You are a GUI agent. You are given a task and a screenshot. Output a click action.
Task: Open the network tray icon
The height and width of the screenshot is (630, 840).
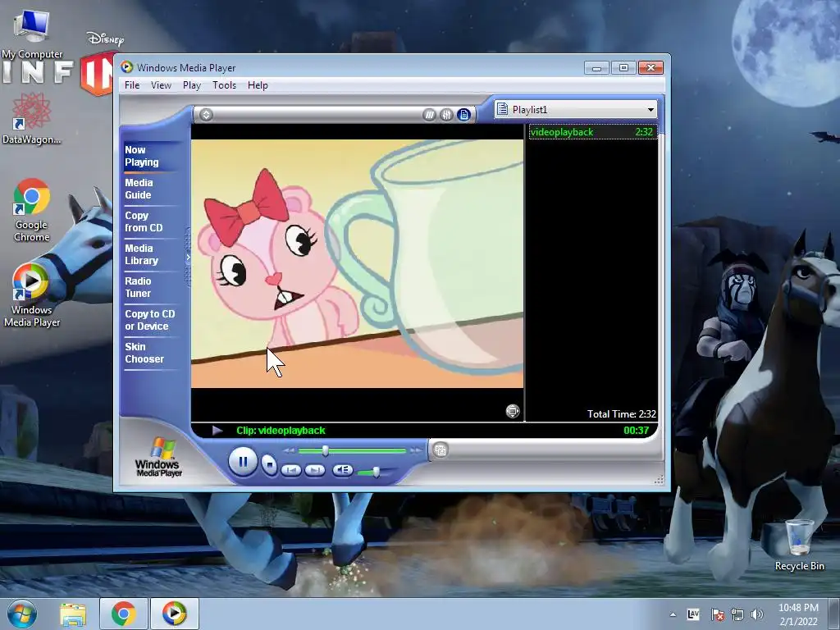click(x=737, y=614)
